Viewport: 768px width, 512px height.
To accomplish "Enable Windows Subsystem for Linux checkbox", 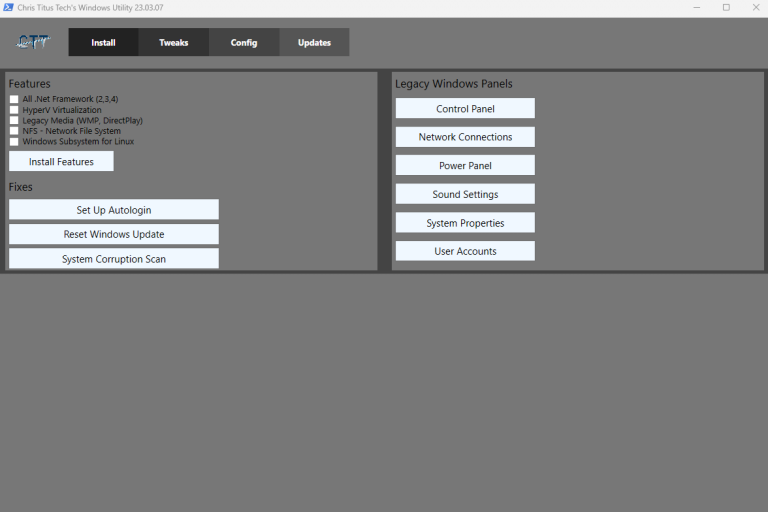I will point(14,142).
